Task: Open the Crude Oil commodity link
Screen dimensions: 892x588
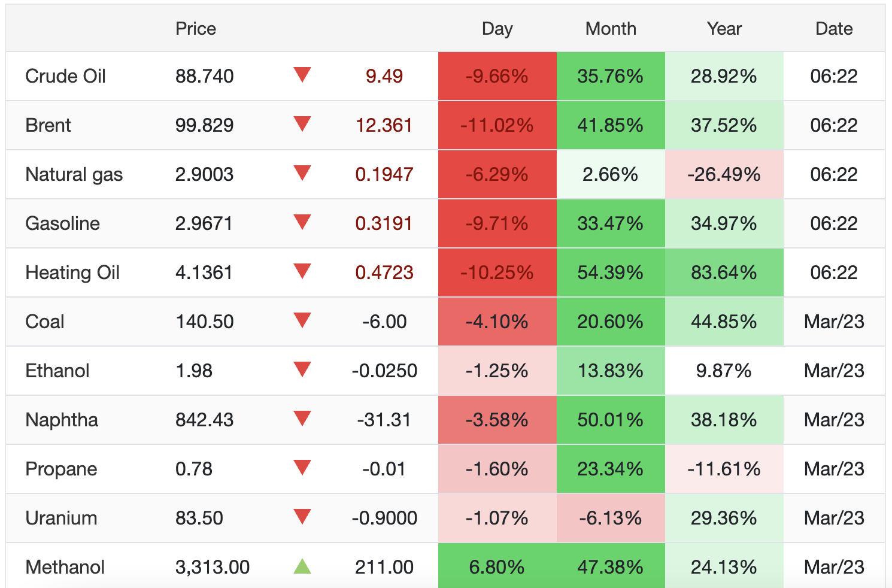Action: (x=65, y=76)
